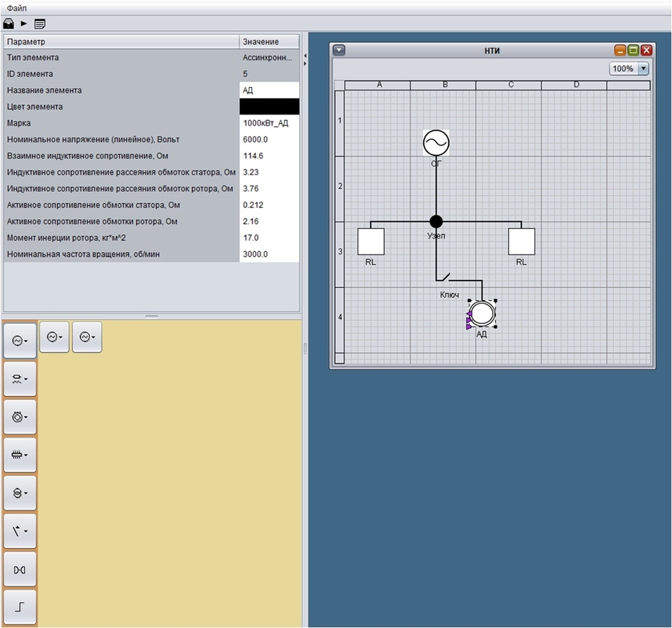Viewport: 672px width, 628px height.
Task: Click the black Цвет элемента color swatch
Action: pos(269,106)
